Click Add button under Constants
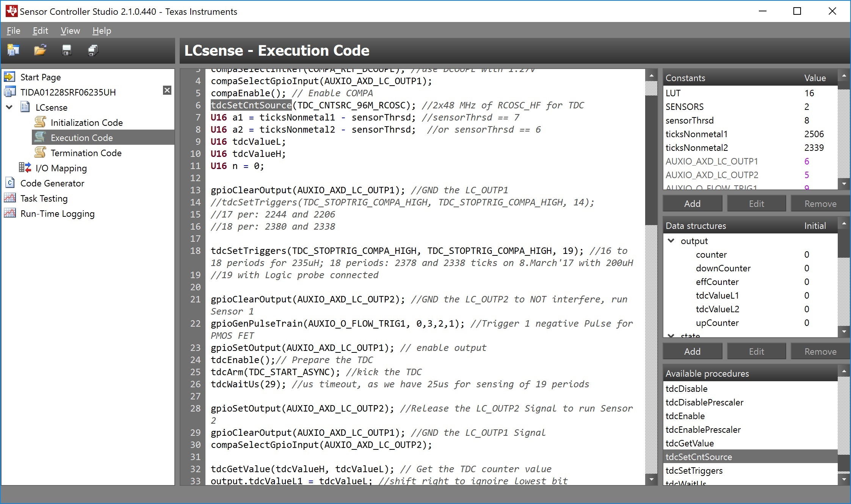This screenshot has width=851, height=504. pos(692,203)
